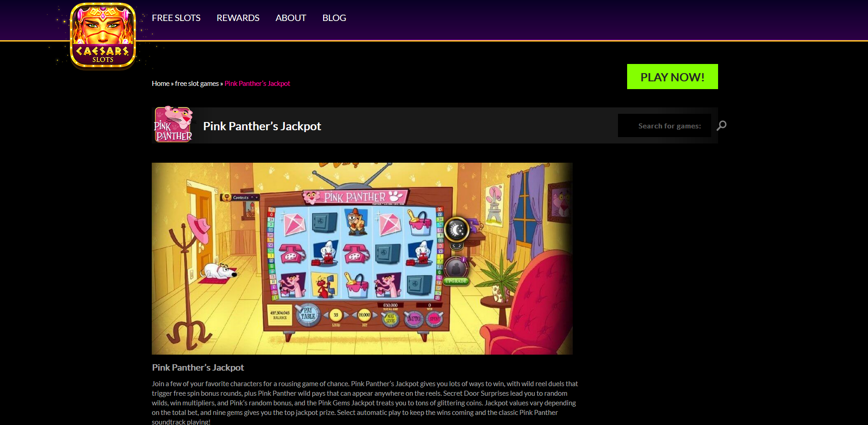This screenshot has height=425, width=868.
Task: Click the day-night moon icon
Action: 457,230
